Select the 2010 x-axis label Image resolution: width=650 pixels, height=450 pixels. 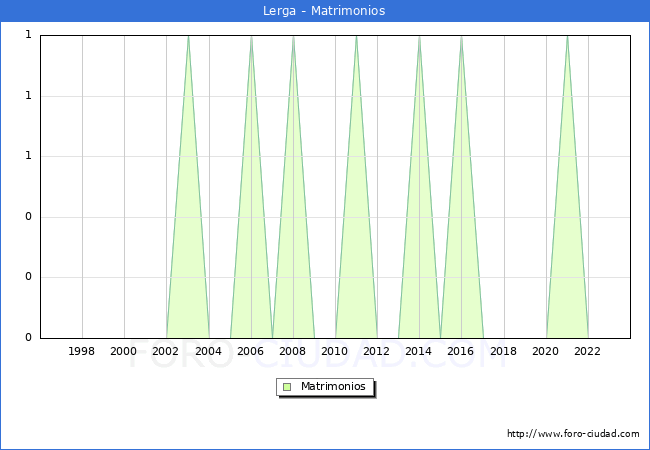[335, 351]
